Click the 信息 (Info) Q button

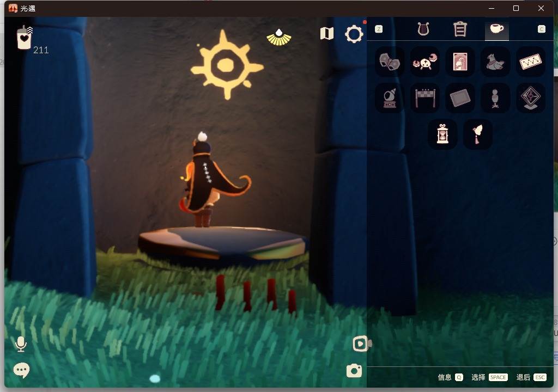pos(450,377)
